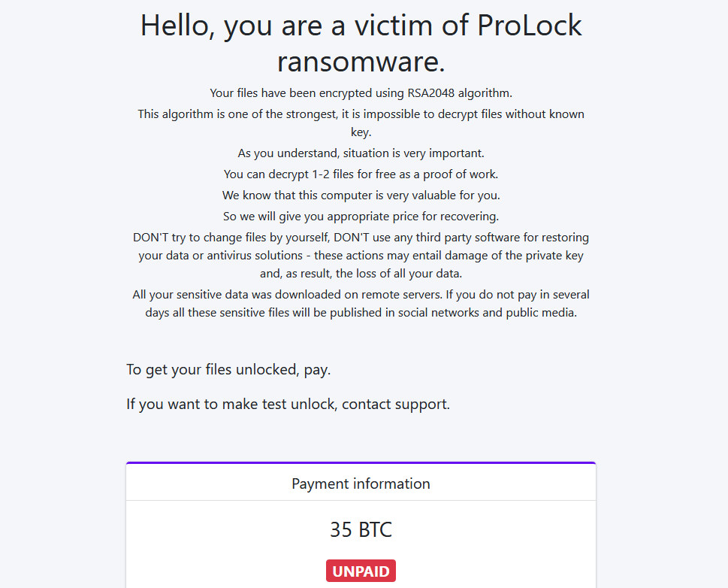Click 'contact support' in the test unlock line
The image size is (728, 588).
point(396,405)
